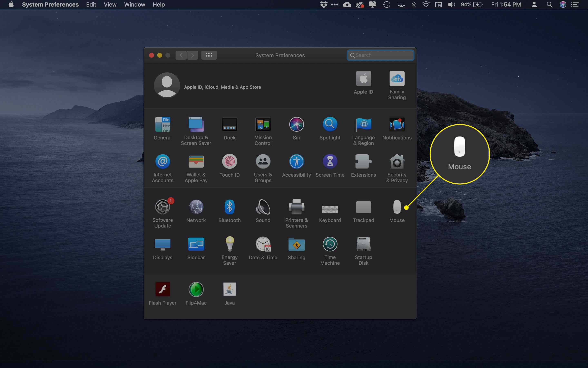
Task: Open Desktop & Screen Saver preferences
Action: coord(196,131)
